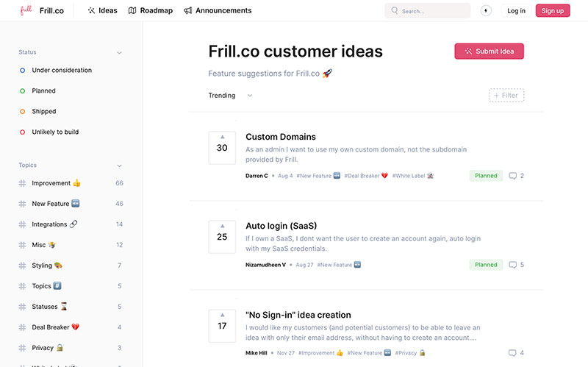Viewport: 588px width, 367px height.
Task: Click thumbs-up emoji beside Improvement topic
Action: coord(76,182)
